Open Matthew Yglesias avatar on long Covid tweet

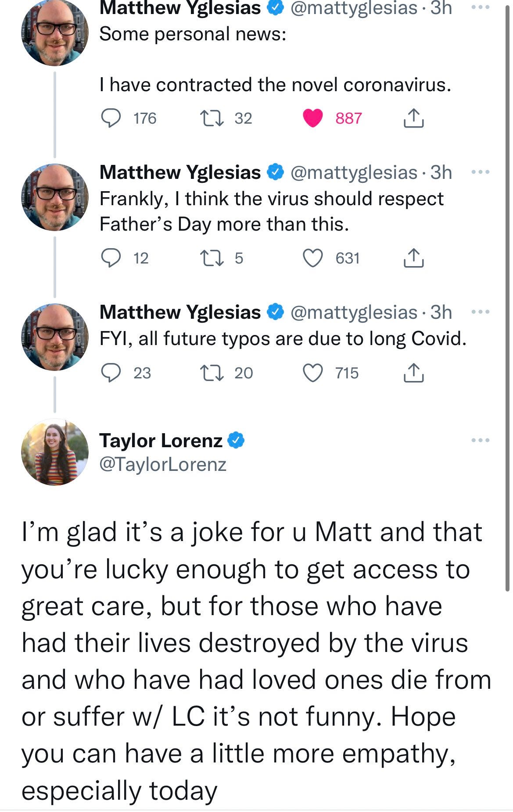(55, 337)
